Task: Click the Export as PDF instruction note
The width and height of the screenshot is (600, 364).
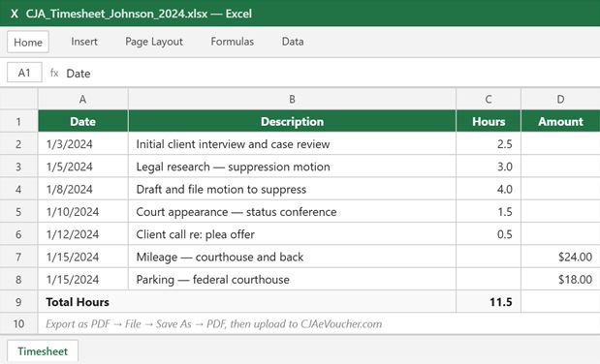Action: pos(319,324)
